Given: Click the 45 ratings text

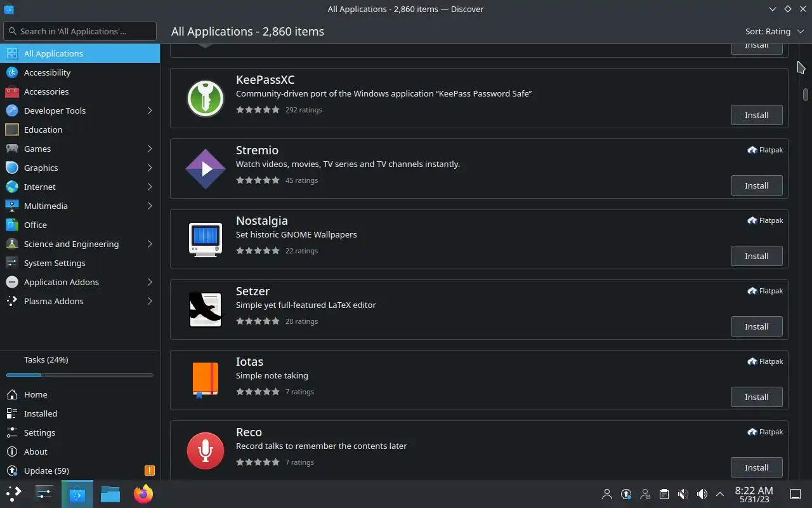Looking at the screenshot, I should point(301,180).
